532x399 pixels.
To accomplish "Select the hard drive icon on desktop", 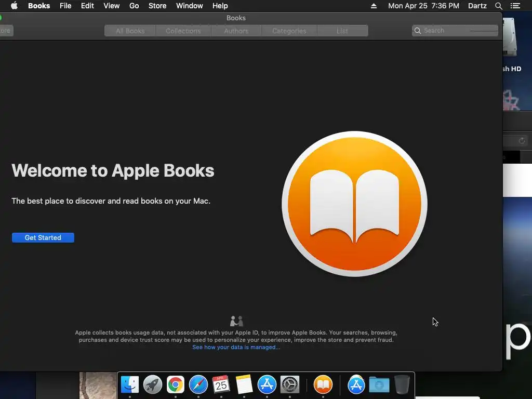I will click(x=510, y=37).
